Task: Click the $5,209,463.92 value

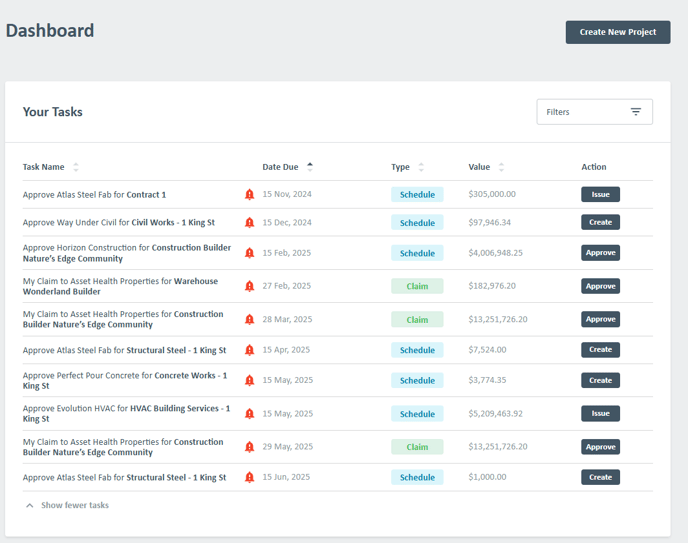Action: pos(495,414)
